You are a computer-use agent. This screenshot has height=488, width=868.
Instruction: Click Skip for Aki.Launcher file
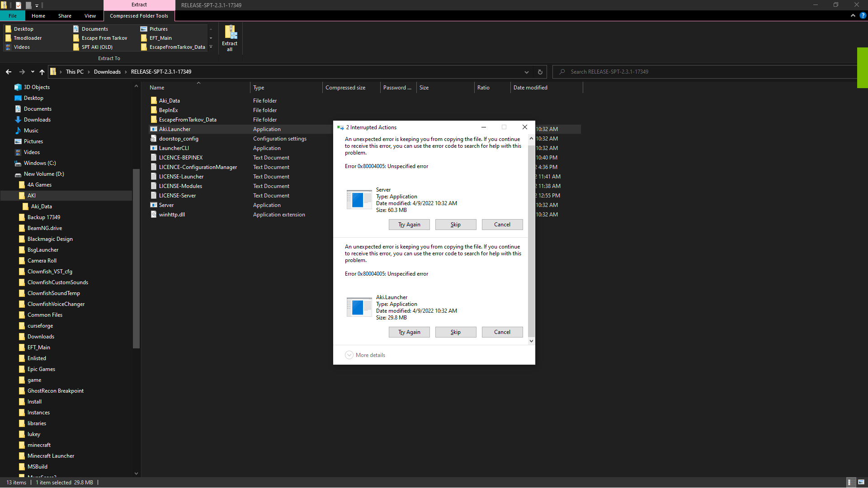point(455,332)
